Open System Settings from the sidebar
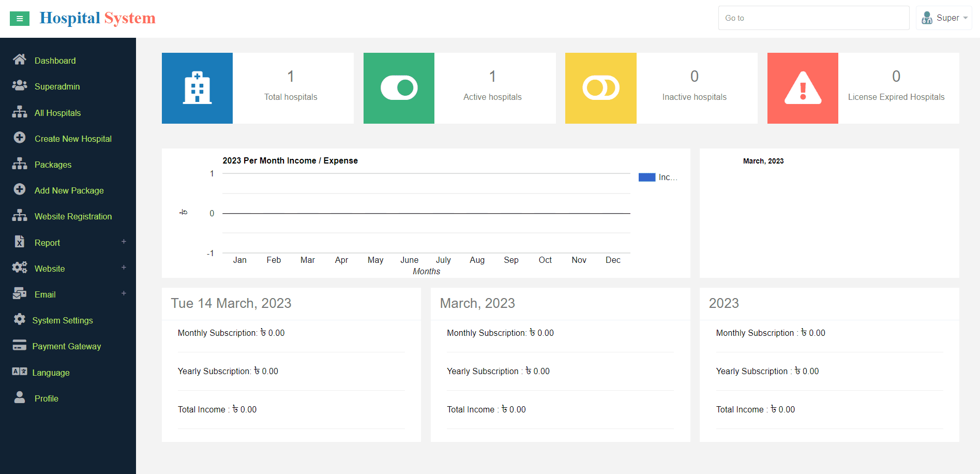 click(63, 320)
